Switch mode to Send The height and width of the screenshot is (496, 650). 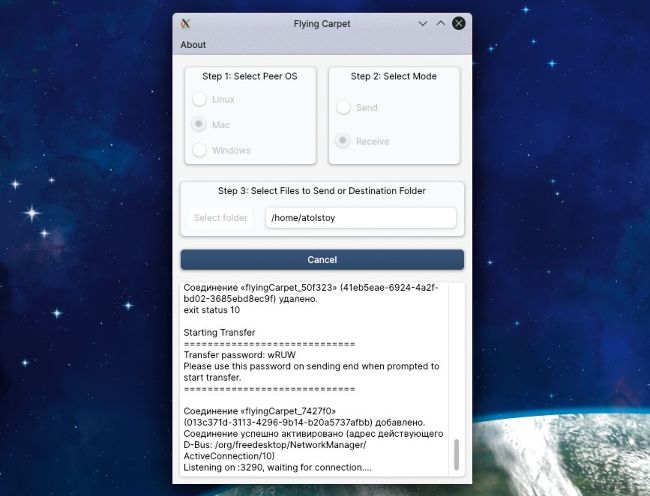pos(344,107)
